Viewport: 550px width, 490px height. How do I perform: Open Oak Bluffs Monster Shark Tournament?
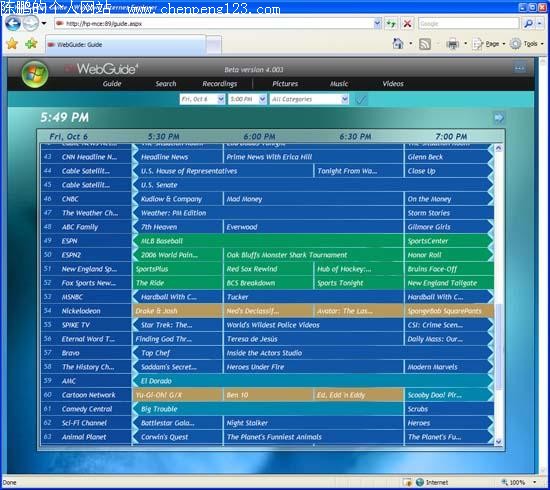pos(313,255)
